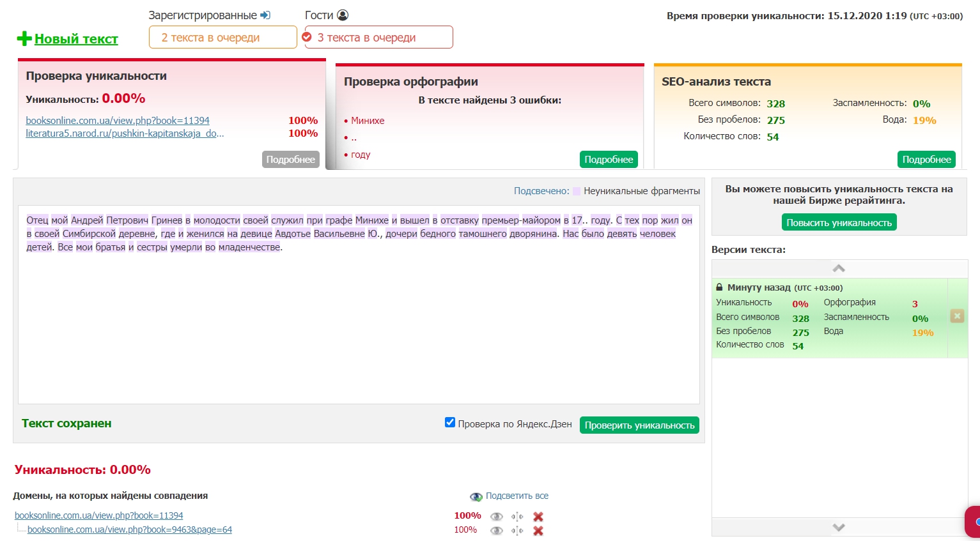Toggle highlight eye for booksonline book=9463 row
This screenshot has height=541, width=980.
tap(496, 531)
